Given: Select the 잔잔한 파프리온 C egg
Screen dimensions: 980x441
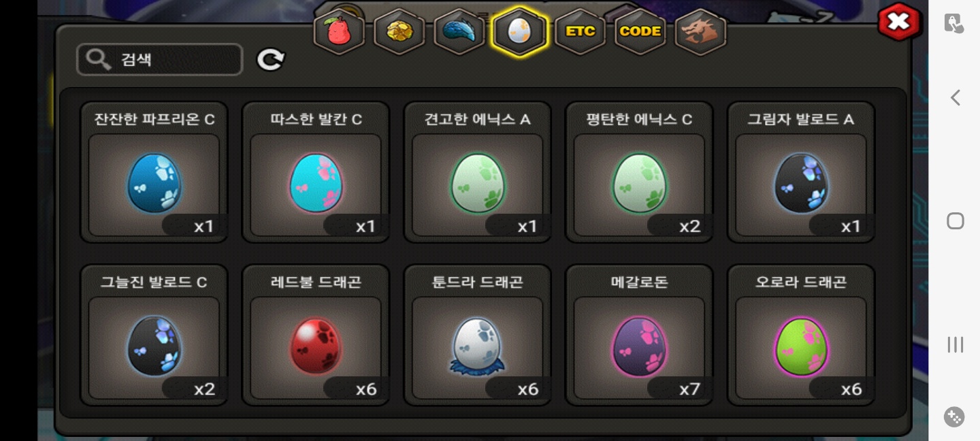Looking at the screenshot, I should tap(154, 172).
